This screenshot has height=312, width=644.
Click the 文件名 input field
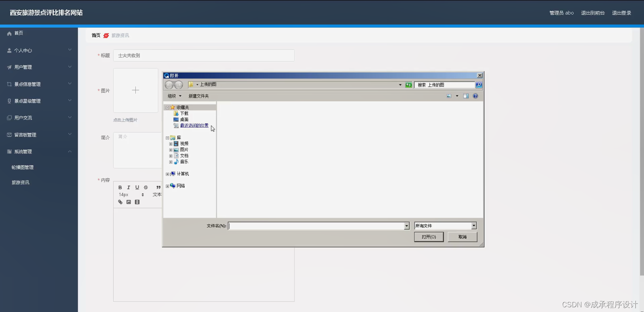pyautogui.click(x=316, y=226)
